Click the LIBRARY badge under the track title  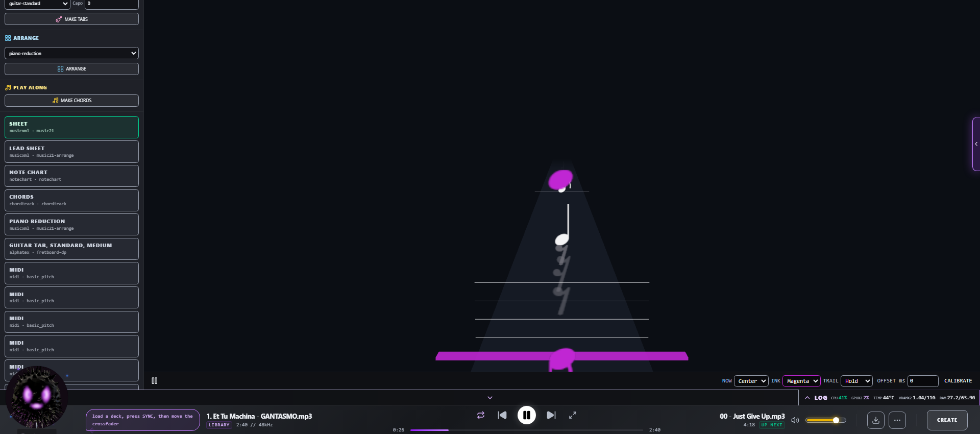click(x=219, y=425)
